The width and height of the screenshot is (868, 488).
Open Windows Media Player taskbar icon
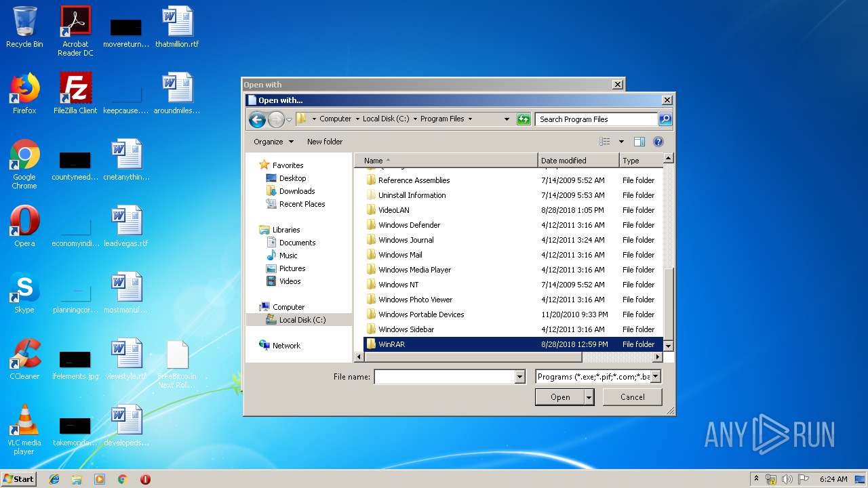(x=100, y=479)
